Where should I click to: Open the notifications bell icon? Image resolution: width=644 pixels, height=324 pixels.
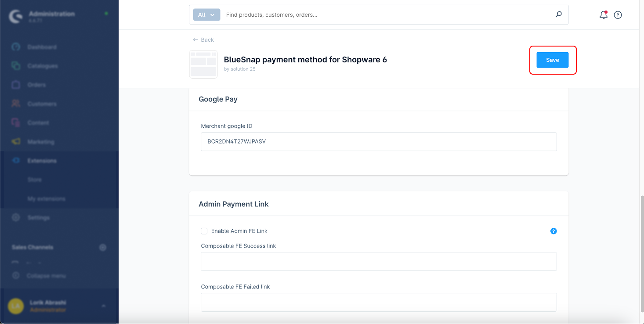(604, 15)
